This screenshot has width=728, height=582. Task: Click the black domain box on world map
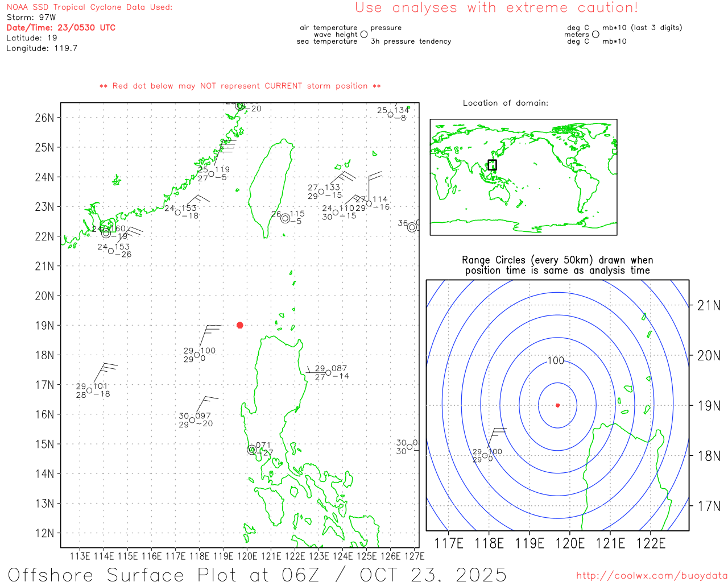click(492, 165)
